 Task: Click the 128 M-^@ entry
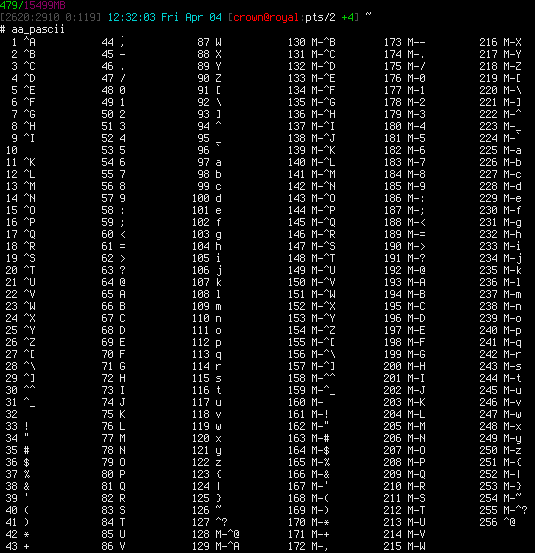point(215,534)
